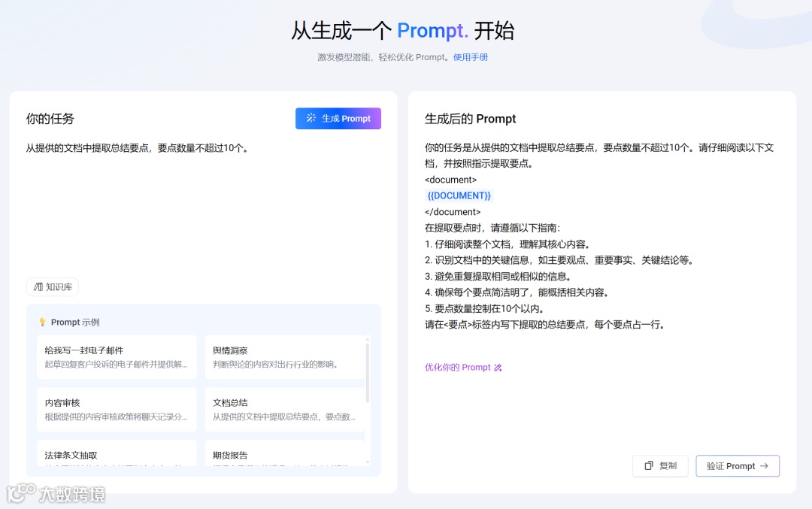Click the 生成后的 Prompt heading
This screenshot has height=509, width=812.
(x=470, y=119)
